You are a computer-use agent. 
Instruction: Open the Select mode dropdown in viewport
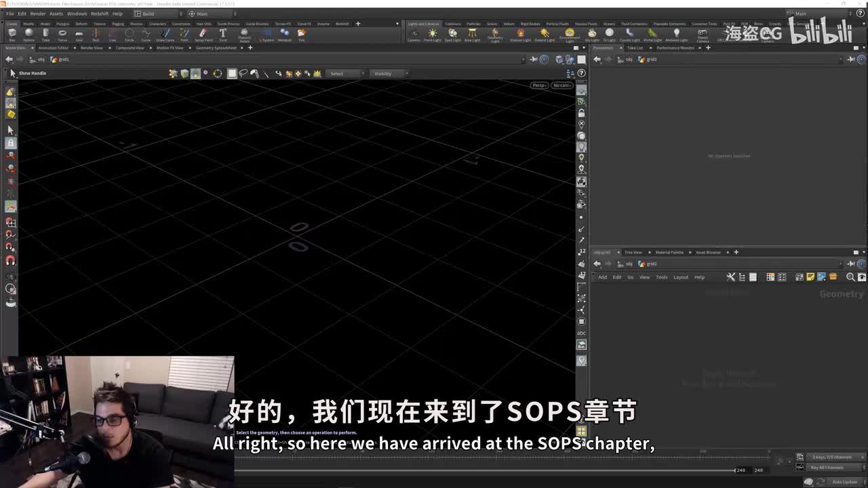[346, 73]
